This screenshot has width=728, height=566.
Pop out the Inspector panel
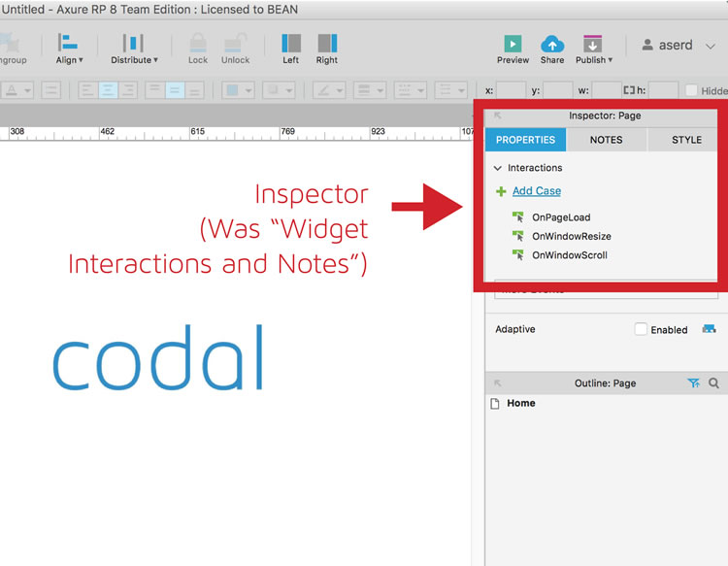point(498,116)
